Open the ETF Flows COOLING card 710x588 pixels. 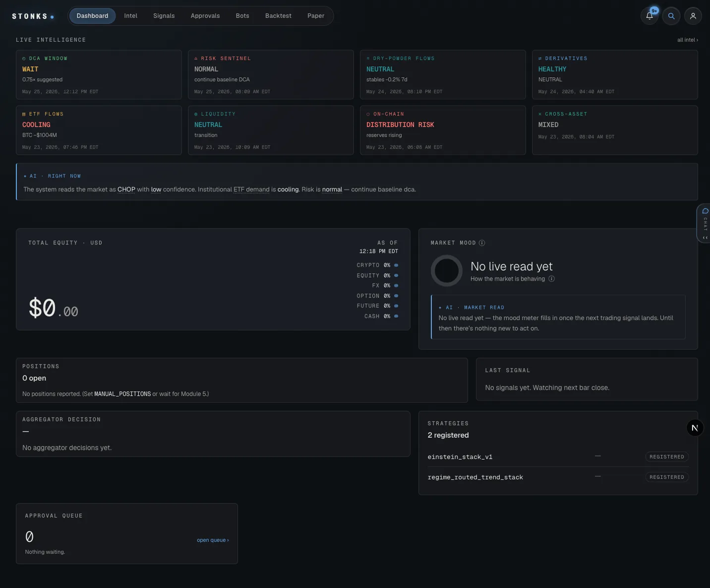[x=99, y=130]
